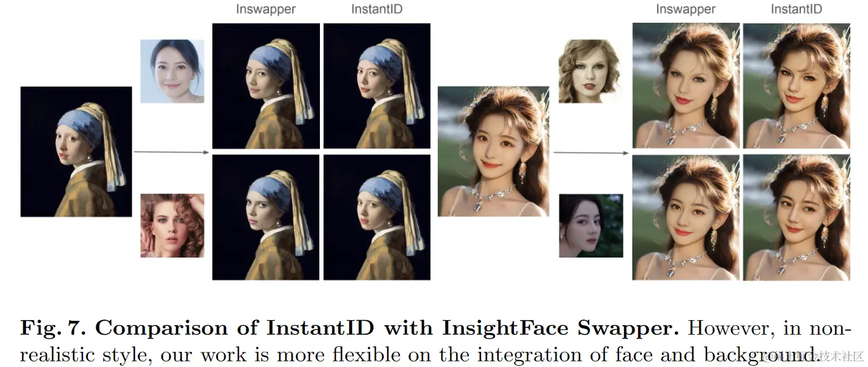Select reference face of dark-haired woman on green background
The width and height of the screenshot is (868, 367).
coord(590,226)
